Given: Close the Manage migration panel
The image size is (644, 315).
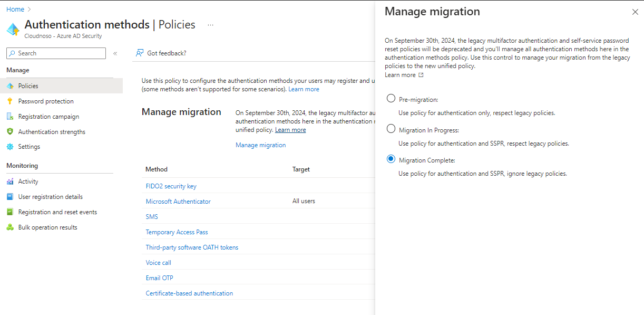Looking at the screenshot, I should point(635,12).
